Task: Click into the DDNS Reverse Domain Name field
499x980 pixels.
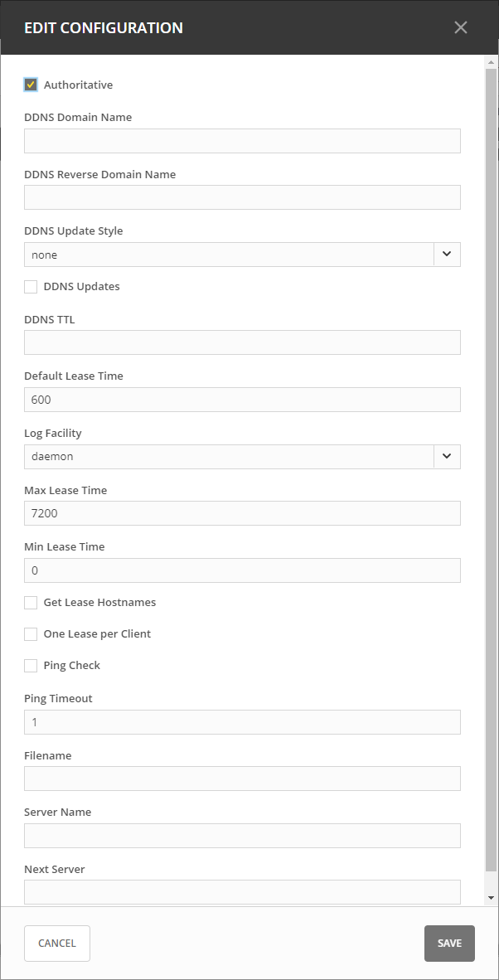Action: pyautogui.click(x=242, y=196)
